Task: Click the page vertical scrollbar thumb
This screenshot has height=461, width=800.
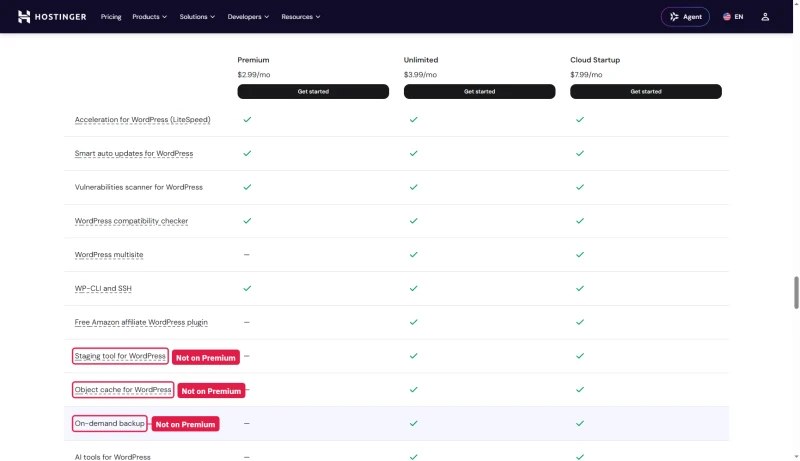Action: pos(796,293)
